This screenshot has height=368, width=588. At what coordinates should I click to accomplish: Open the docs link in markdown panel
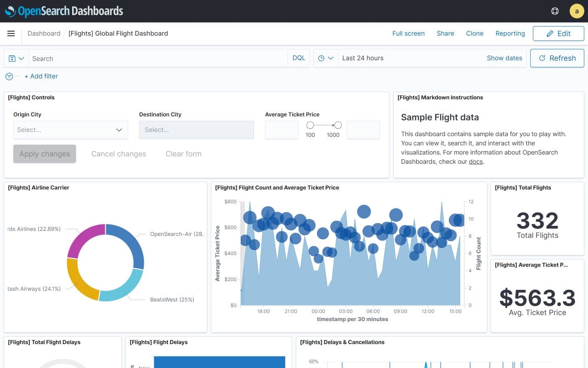coord(475,161)
